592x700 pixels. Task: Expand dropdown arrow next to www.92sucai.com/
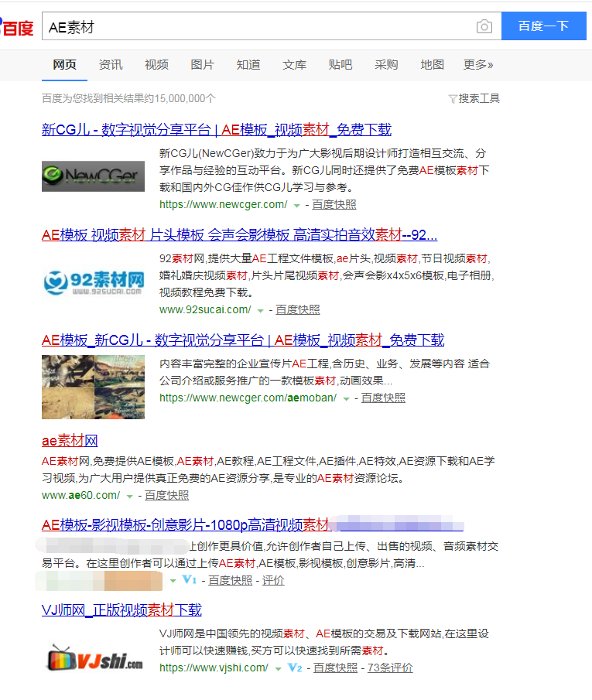261,311
